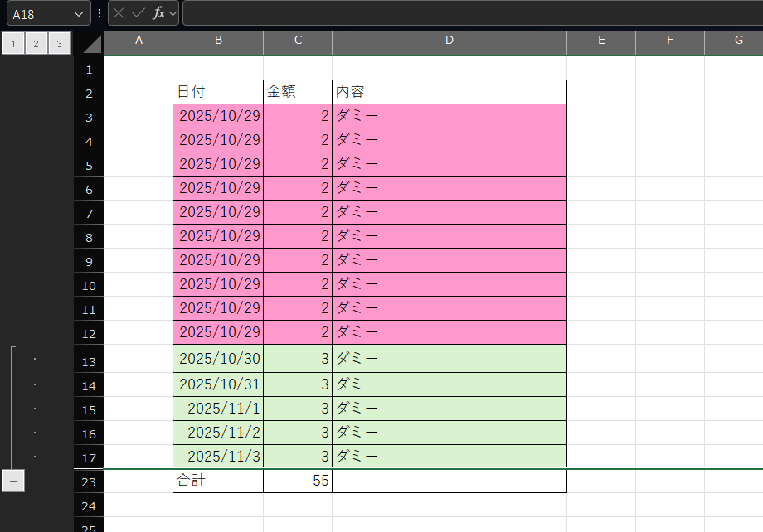
Task: Select the cell with date 2025/10/31
Action: click(217, 384)
